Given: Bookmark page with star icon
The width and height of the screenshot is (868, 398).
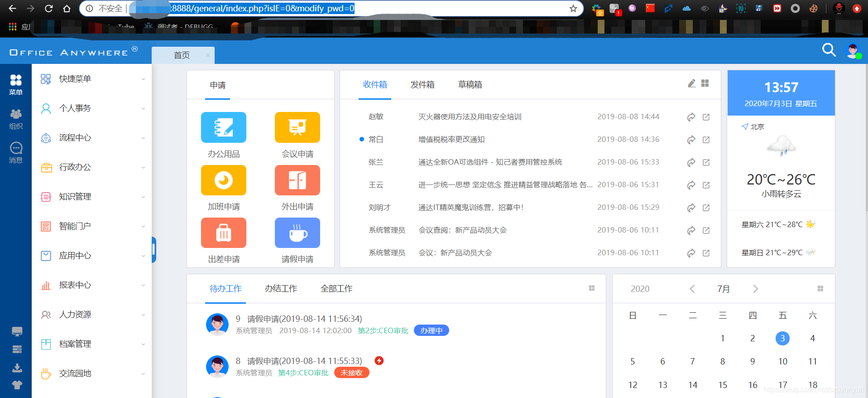Looking at the screenshot, I should [x=573, y=9].
